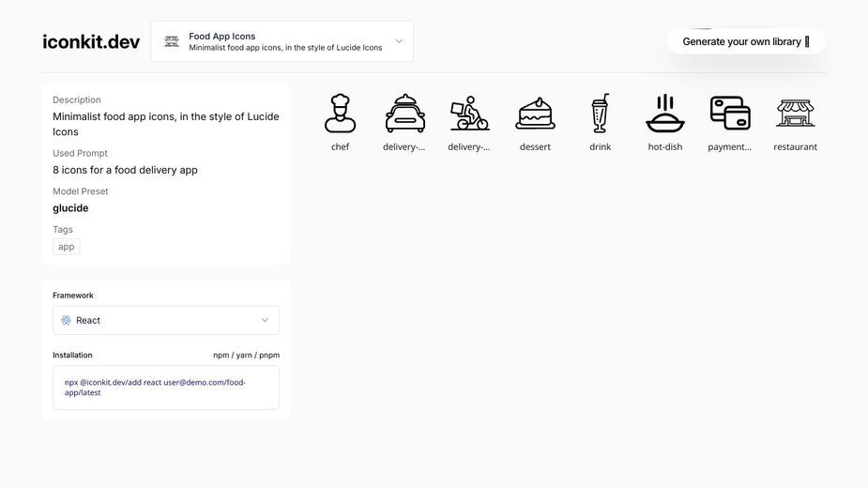This screenshot has width=868, height=488.
Task: Click the chef icon
Action: point(340,113)
